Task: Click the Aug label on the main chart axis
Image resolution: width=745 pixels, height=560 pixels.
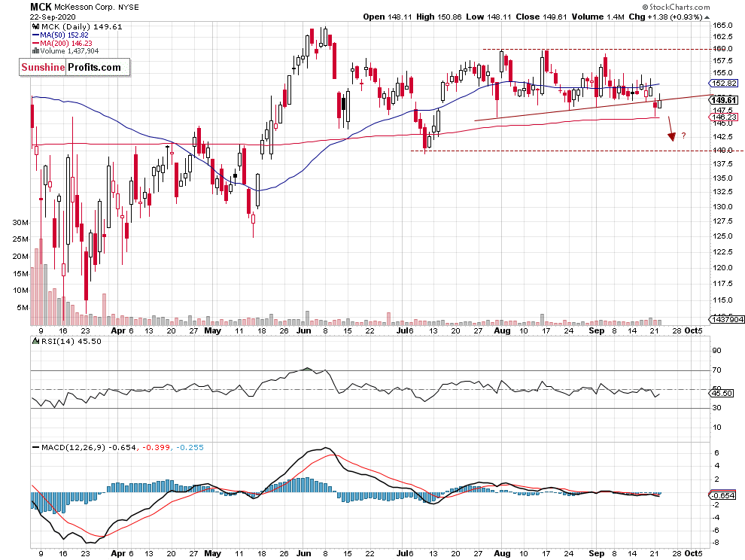Action: click(502, 330)
